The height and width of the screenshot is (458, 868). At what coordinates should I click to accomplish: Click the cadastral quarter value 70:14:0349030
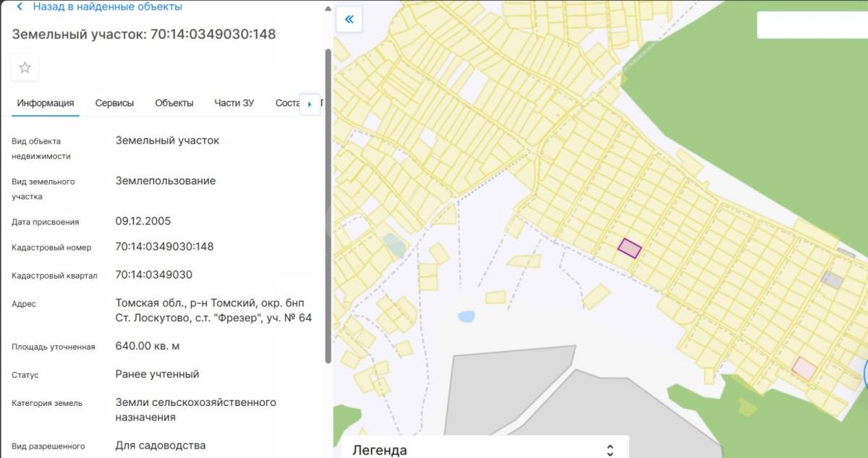click(153, 275)
